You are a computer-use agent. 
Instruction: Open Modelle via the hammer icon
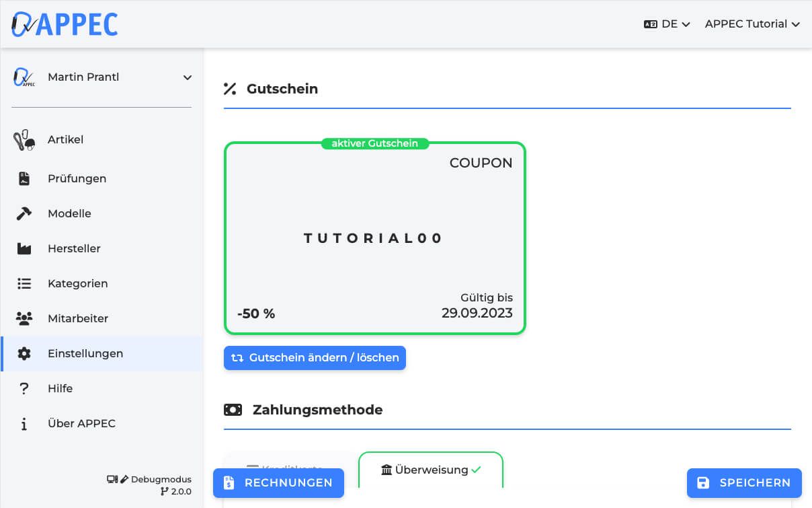24,213
